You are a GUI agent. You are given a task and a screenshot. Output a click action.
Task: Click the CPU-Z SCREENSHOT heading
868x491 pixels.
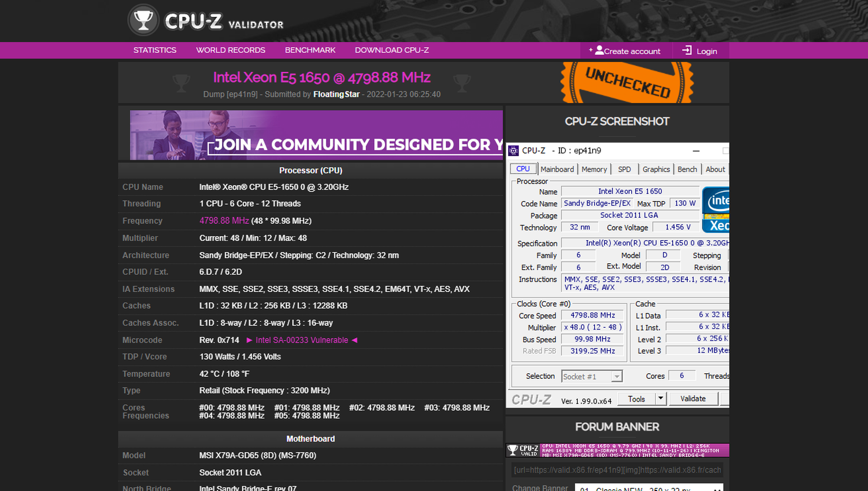(x=617, y=121)
